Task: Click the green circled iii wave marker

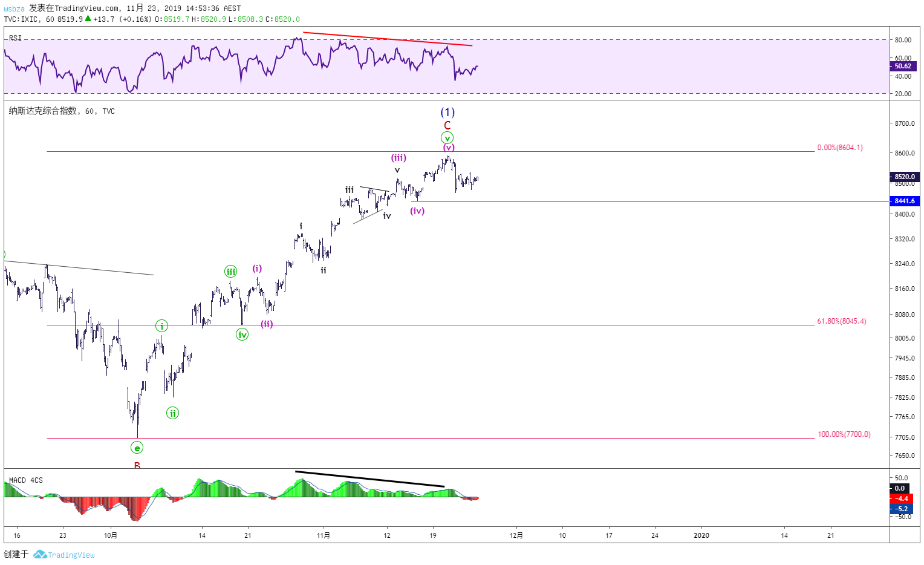Action: (x=231, y=272)
